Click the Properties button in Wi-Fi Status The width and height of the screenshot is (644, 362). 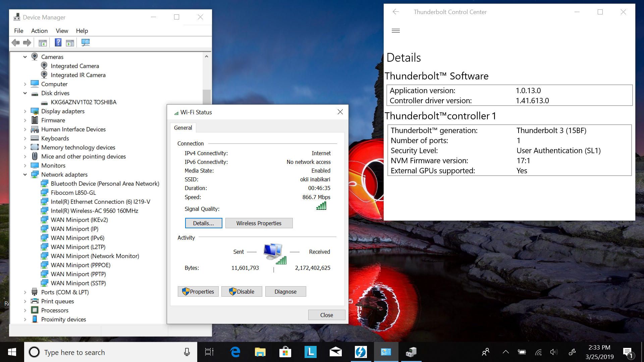click(x=198, y=292)
